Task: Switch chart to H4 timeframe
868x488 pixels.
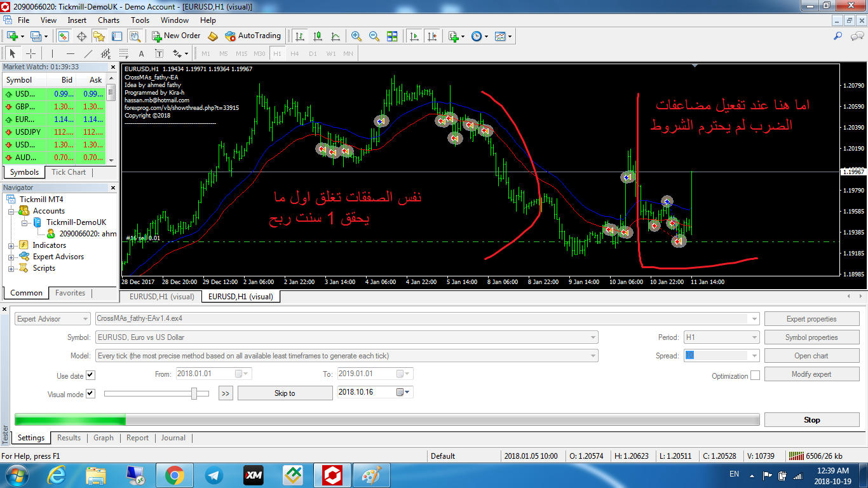Action: [294, 53]
